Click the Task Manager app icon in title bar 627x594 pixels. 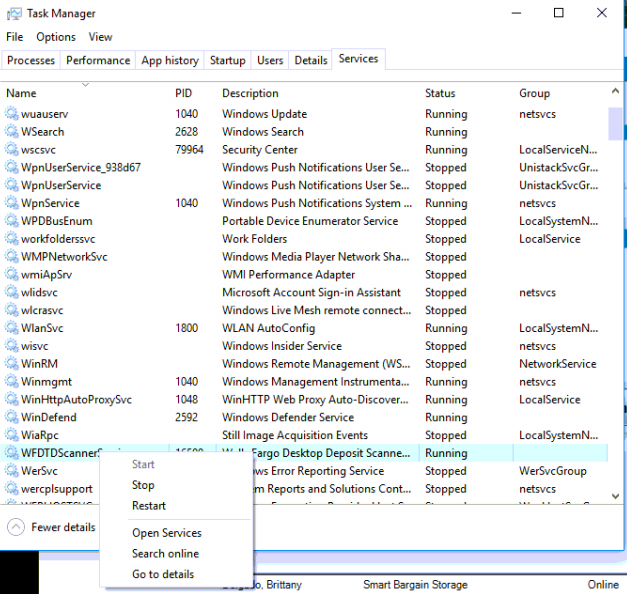click(13, 13)
